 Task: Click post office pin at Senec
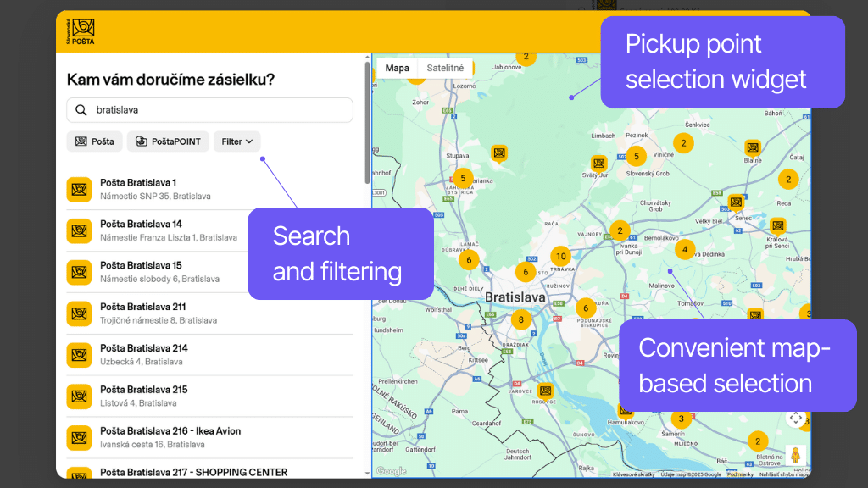click(x=736, y=203)
